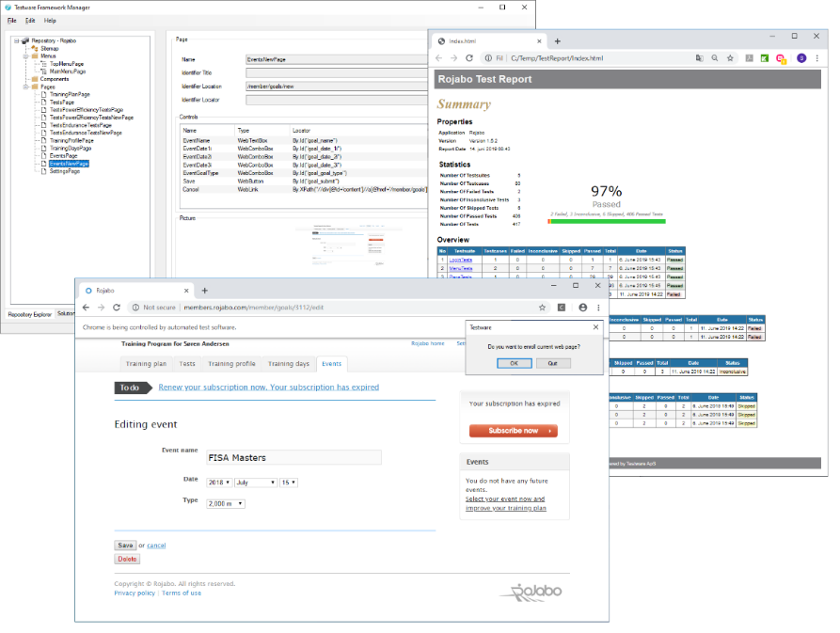Viewport: 840px width, 633px height.
Task: Select Repository Explorer tab at bottom
Action: point(29,314)
